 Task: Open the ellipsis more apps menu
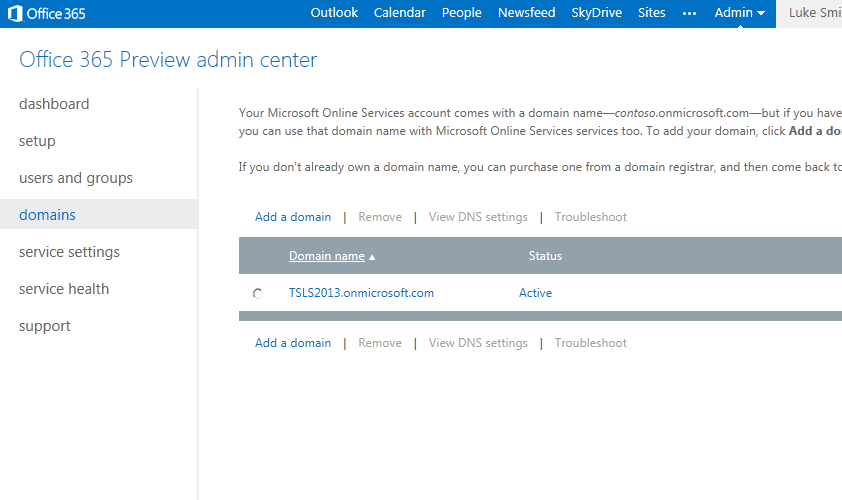coord(689,13)
